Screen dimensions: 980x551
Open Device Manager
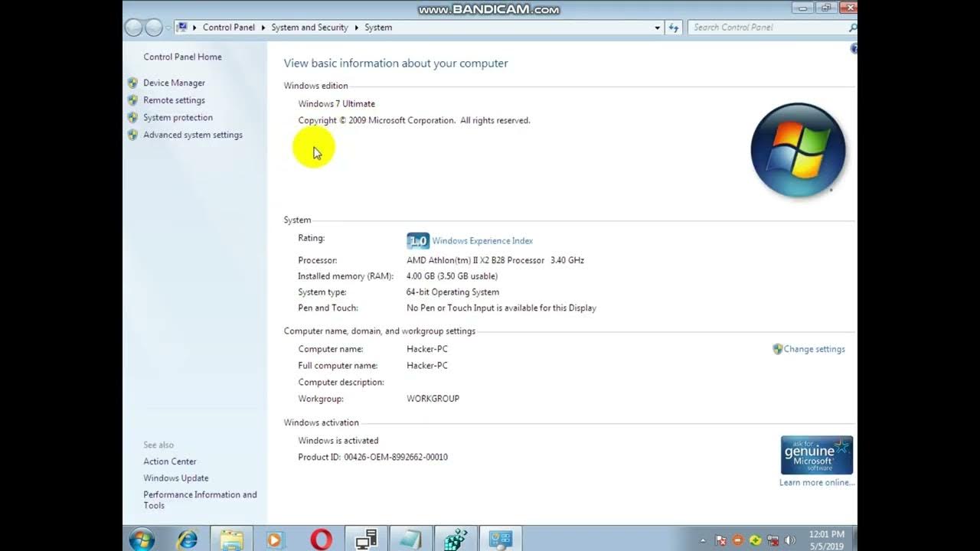click(174, 83)
